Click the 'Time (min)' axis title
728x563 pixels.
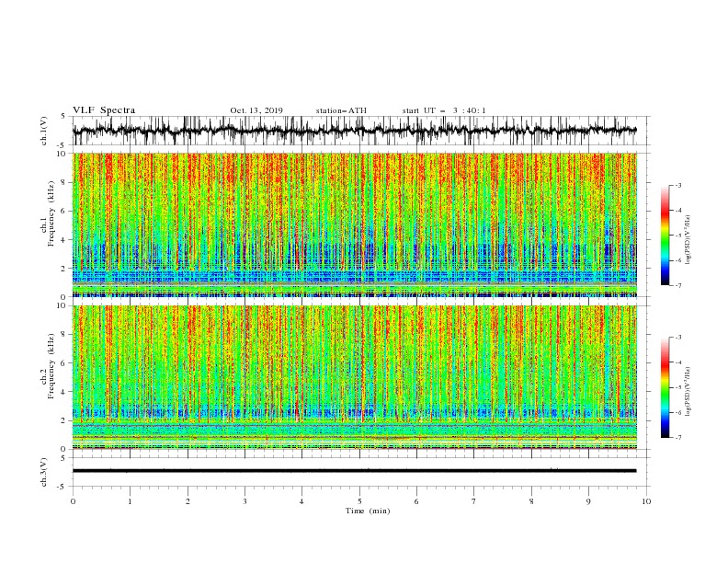tap(368, 511)
